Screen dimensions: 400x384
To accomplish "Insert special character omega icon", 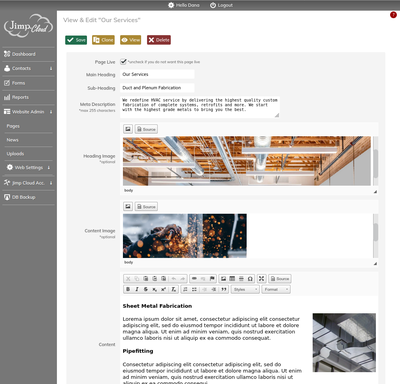I will tap(250, 279).
